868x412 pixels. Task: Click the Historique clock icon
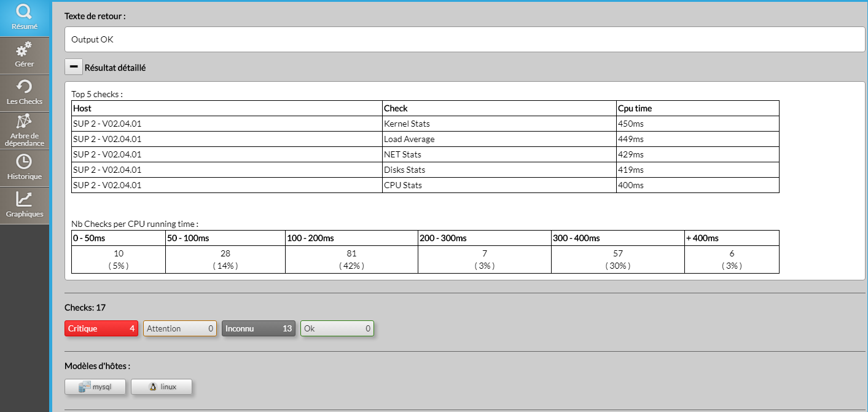point(24,162)
